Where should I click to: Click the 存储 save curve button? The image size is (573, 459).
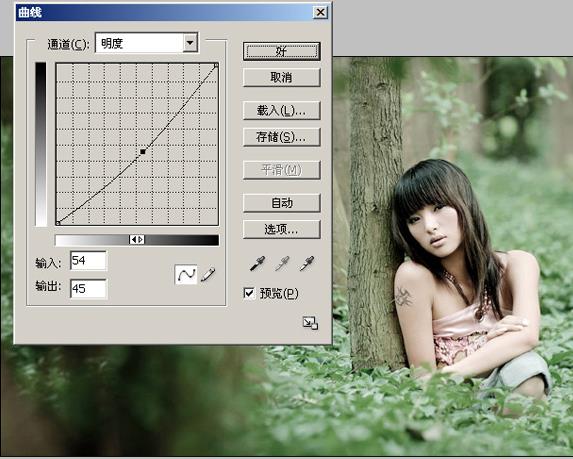coord(281,137)
